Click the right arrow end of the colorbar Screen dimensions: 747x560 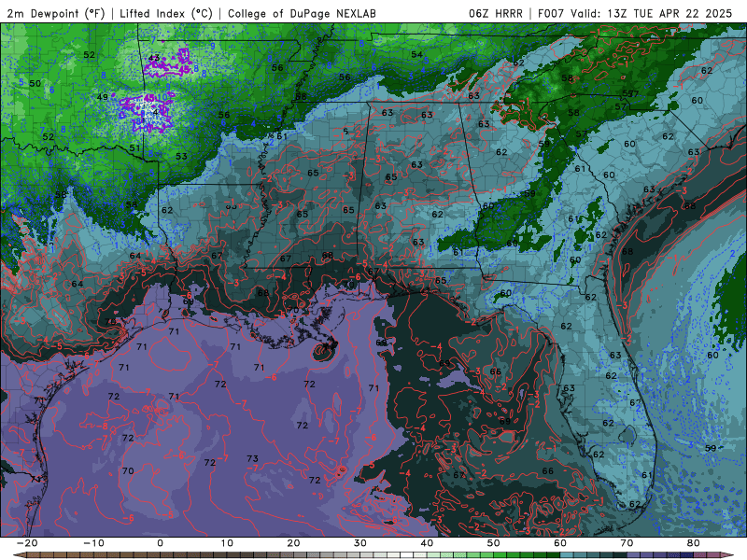coord(727,555)
